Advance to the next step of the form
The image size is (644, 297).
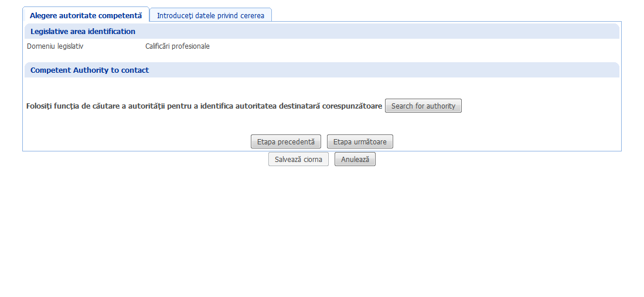coord(360,142)
